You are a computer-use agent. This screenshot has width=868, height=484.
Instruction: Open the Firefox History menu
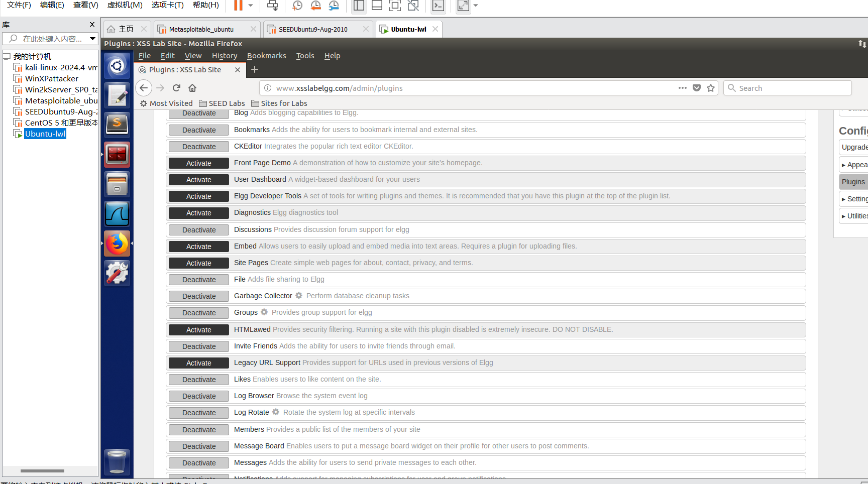click(x=224, y=56)
